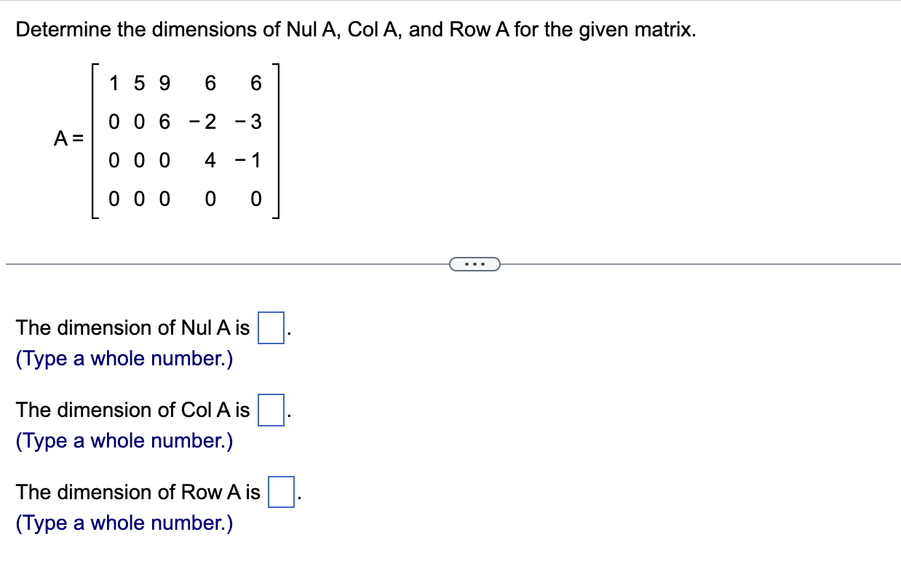Select the Row A dimension answer box

coord(279,492)
